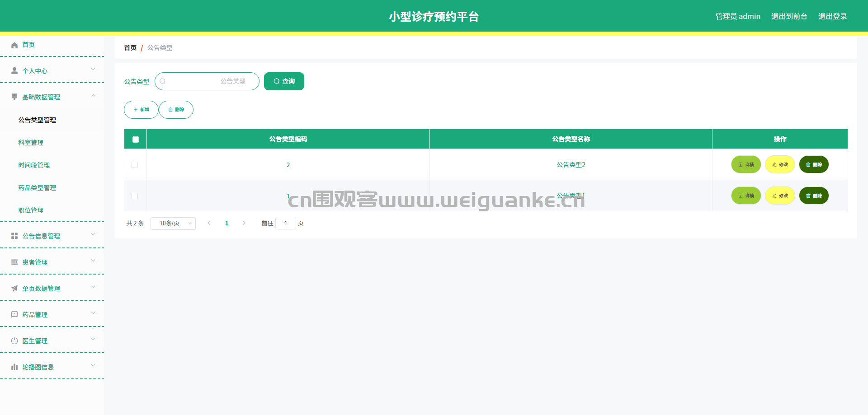Expand the 患者管理 chevron

click(93, 261)
